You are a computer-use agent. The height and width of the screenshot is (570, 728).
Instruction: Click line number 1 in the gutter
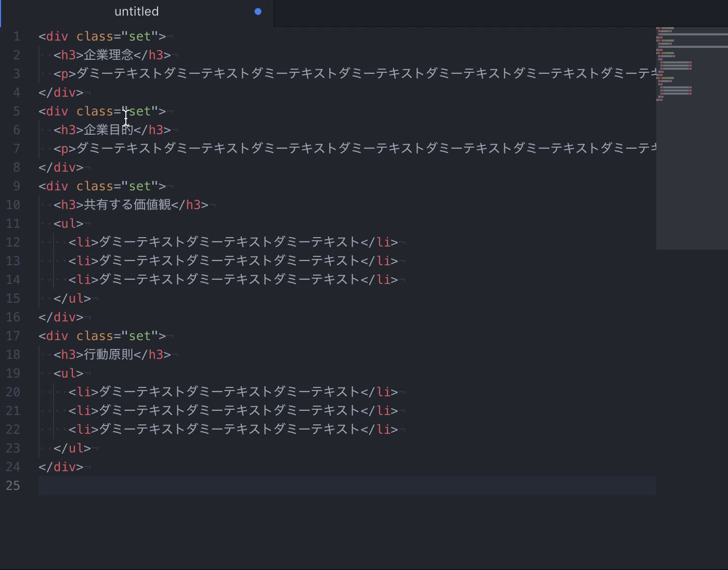[16, 36]
